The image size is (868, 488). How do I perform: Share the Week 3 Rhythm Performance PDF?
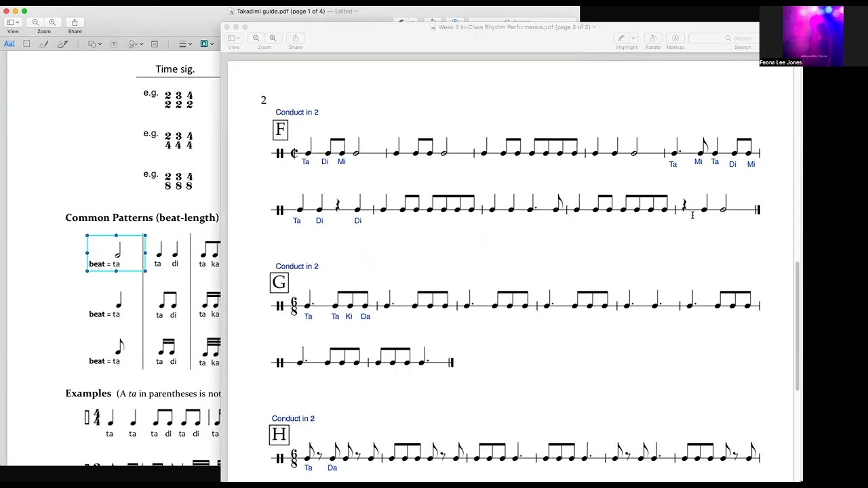click(x=295, y=39)
